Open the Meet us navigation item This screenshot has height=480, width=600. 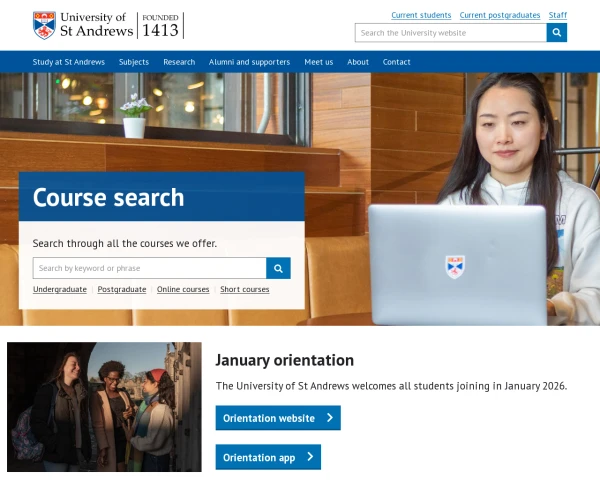click(x=319, y=62)
